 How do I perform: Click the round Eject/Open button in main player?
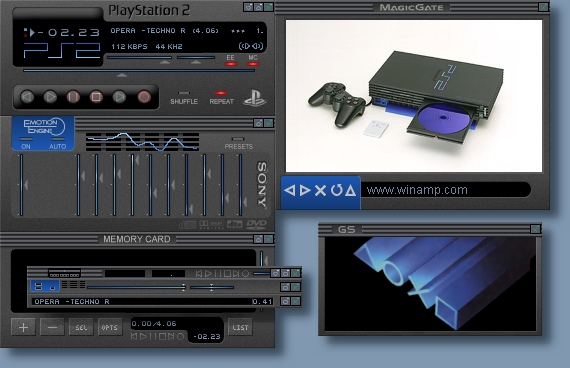click(144, 97)
